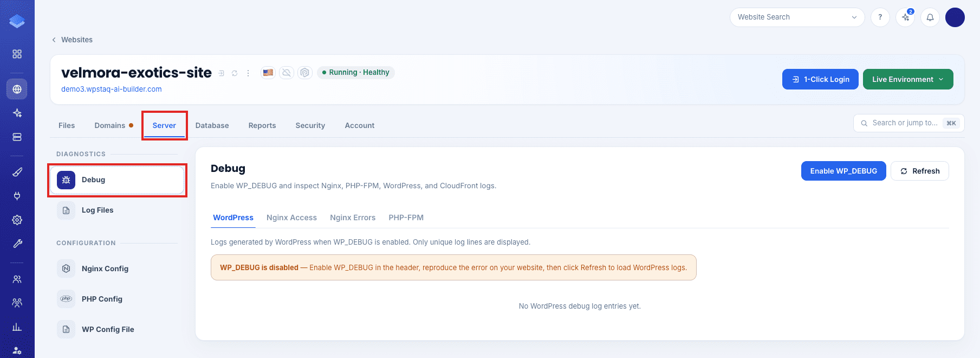
Task: Click the Refresh button
Action: tap(920, 171)
